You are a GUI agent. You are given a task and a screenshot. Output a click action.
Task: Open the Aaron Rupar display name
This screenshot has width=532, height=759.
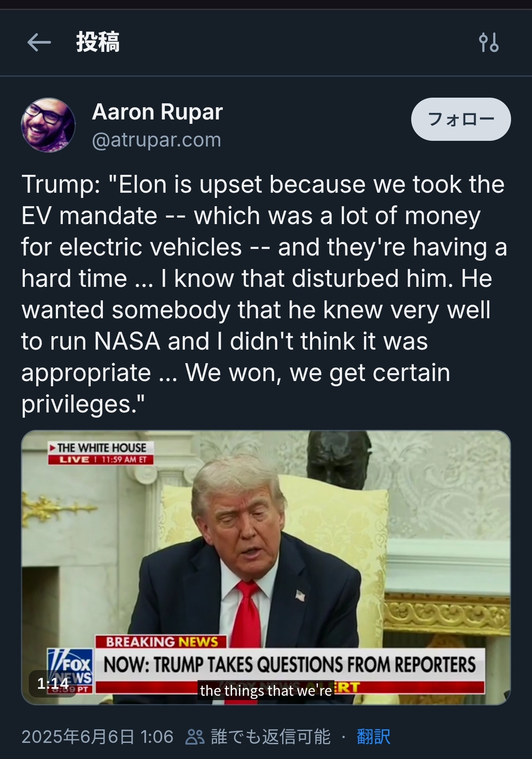point(157,112)
